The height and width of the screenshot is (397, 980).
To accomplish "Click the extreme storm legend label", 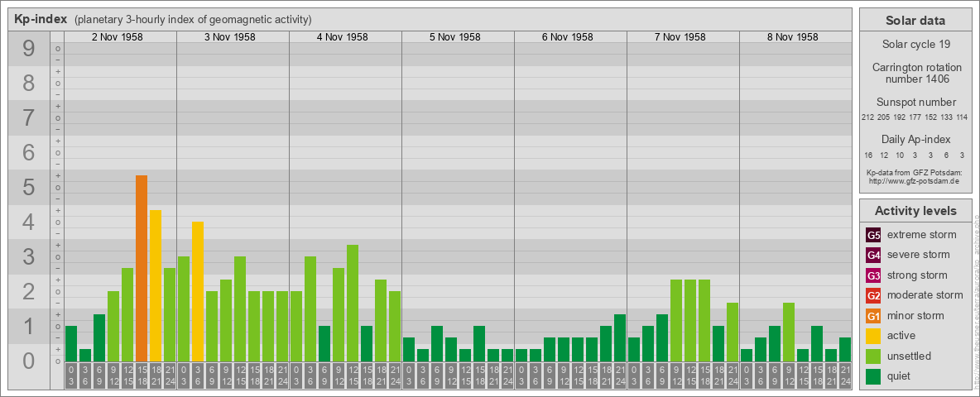I will (922, 236).
